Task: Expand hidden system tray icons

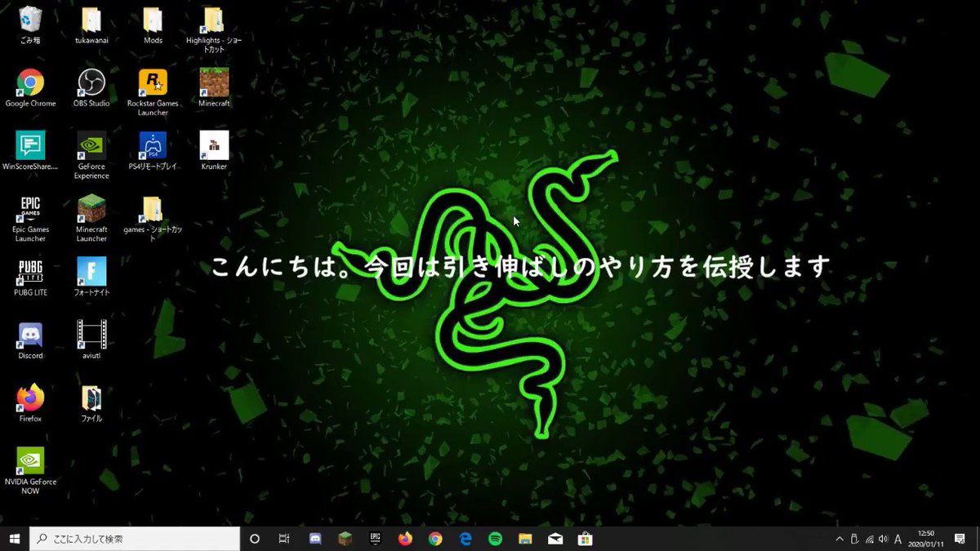Action: point(840,539)
